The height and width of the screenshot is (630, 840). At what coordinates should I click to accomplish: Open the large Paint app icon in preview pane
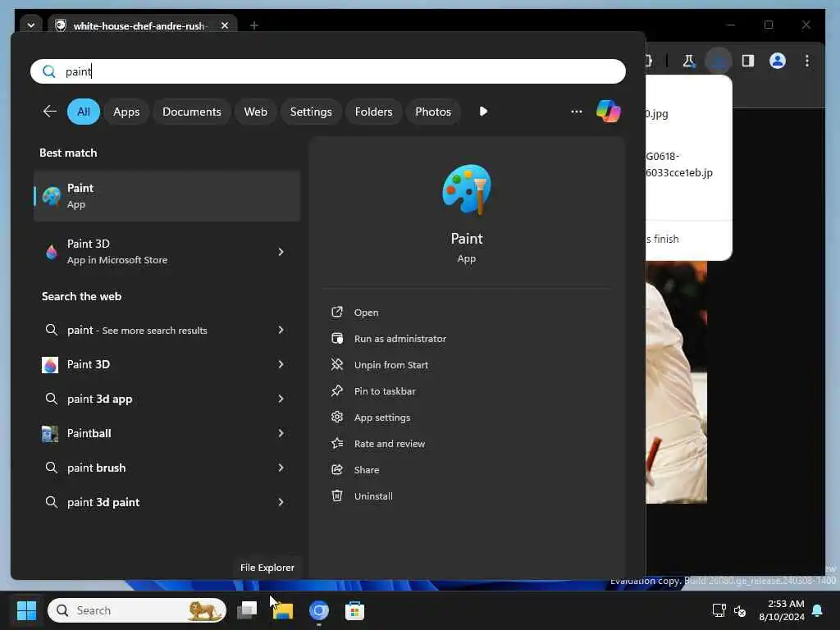click(466, 189)
